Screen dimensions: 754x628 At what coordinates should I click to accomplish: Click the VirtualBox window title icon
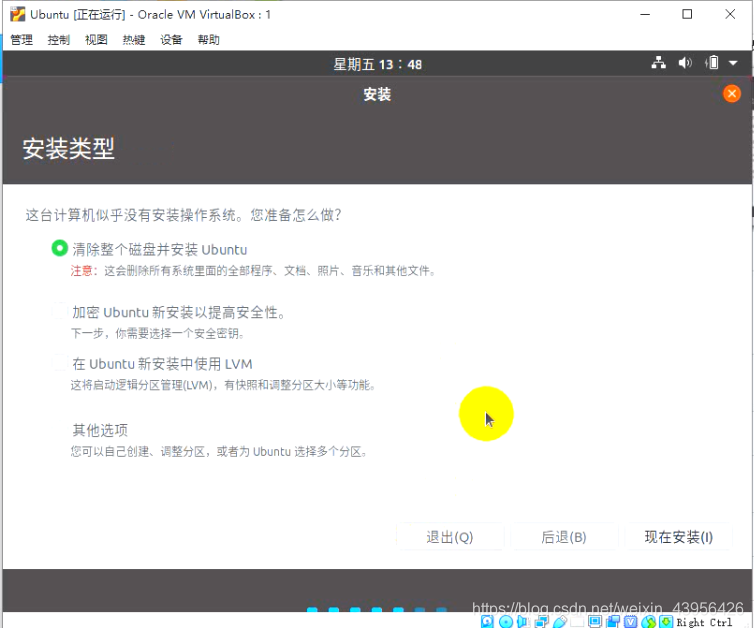(x=17, y=14)
